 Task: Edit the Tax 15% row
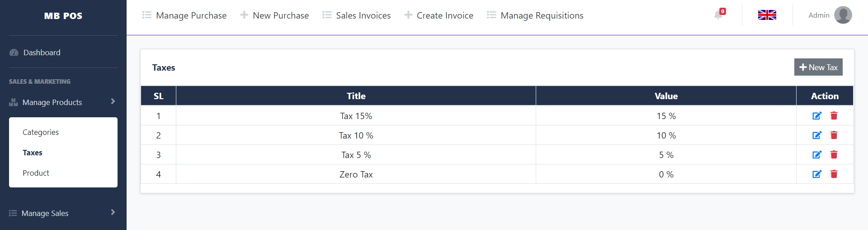coord(816,116)
